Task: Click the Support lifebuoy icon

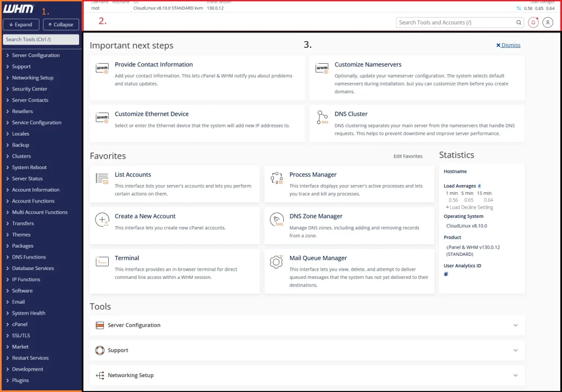Action: [x=100, y=350]
